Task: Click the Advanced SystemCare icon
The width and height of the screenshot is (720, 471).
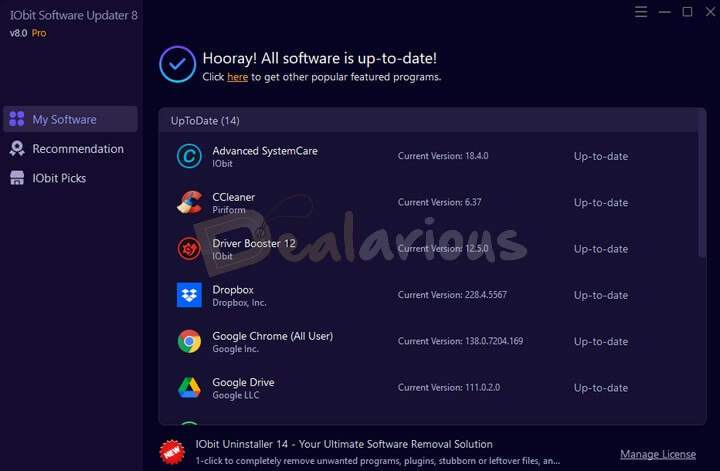Action: pos(189,156)
